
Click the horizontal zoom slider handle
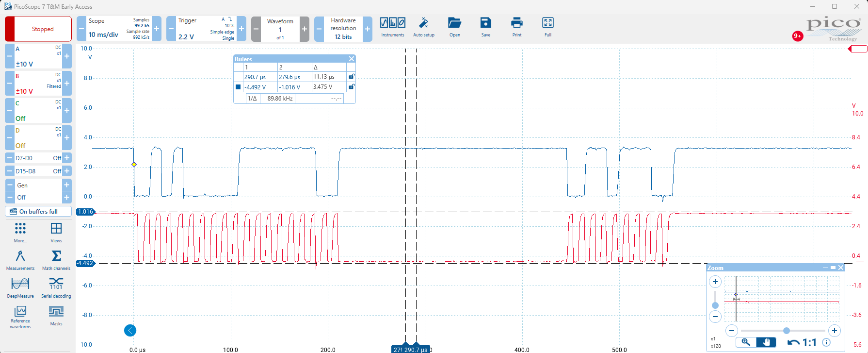point(787,331)
